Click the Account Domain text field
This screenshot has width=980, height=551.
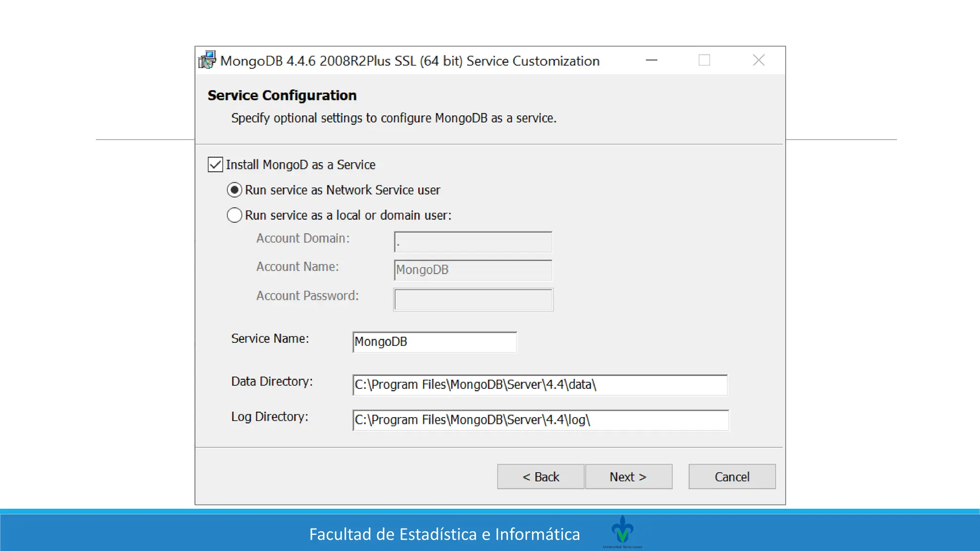coord(473,242)
